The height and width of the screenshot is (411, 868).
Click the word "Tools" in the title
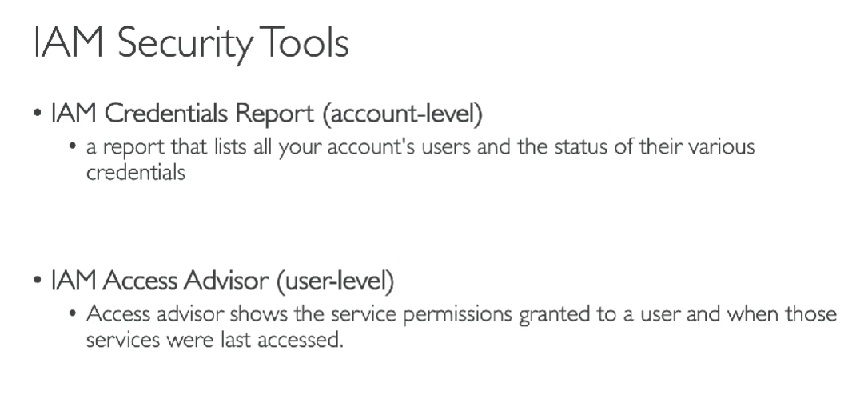(307, 45)
